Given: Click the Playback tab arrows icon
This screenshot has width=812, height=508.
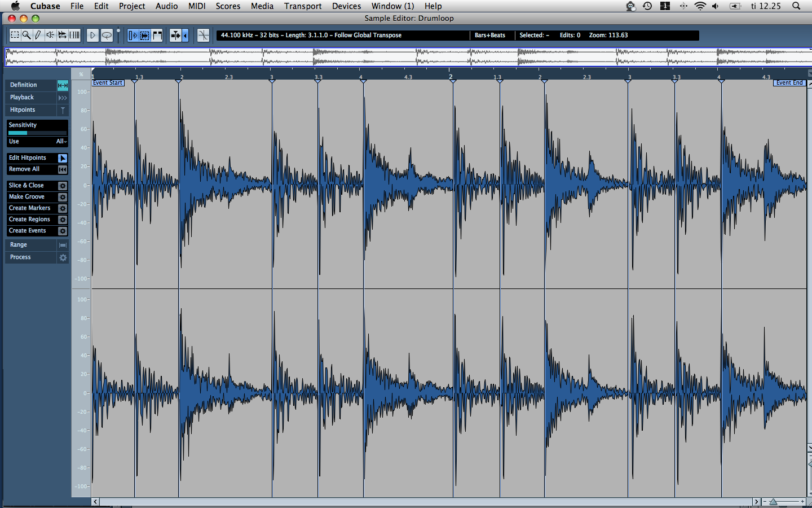Looking at the screenshot, I should [x=63, y=98].
